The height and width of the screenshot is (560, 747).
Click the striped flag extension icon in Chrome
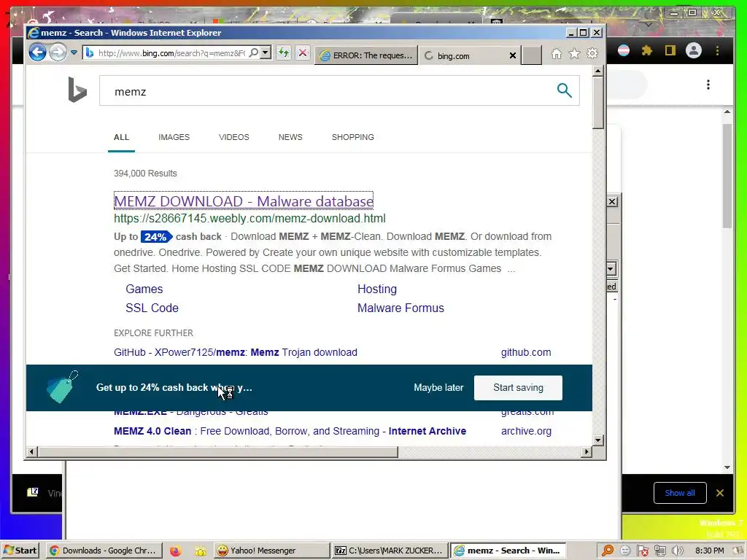pos(624,50)
